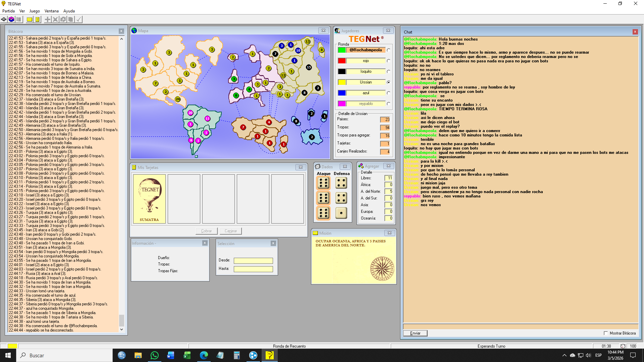This screenshot has width=644, height=362.
Task: Select the radio button next to rojo
Action: (388, 61)
